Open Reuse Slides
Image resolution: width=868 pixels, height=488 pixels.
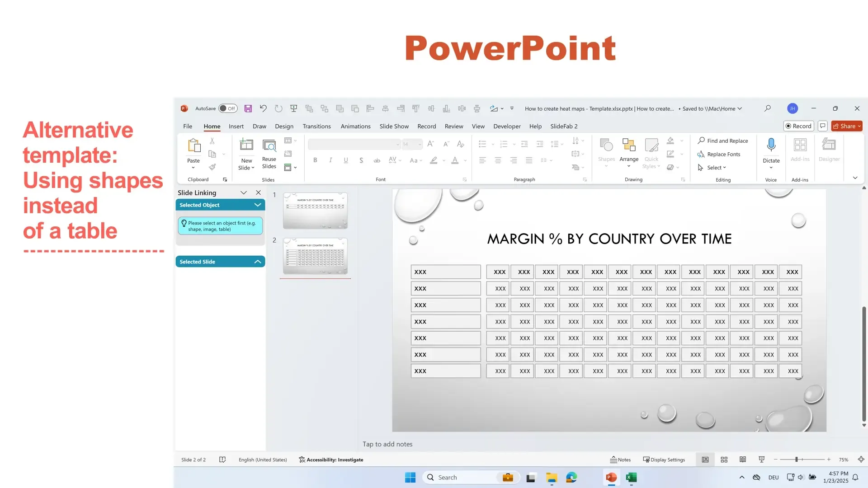click(269, 154)
